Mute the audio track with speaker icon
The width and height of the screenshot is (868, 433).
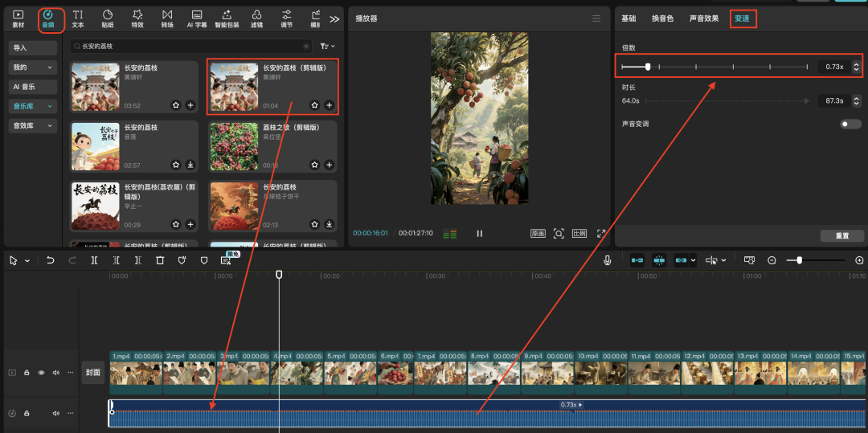click(x=56, y=414)
